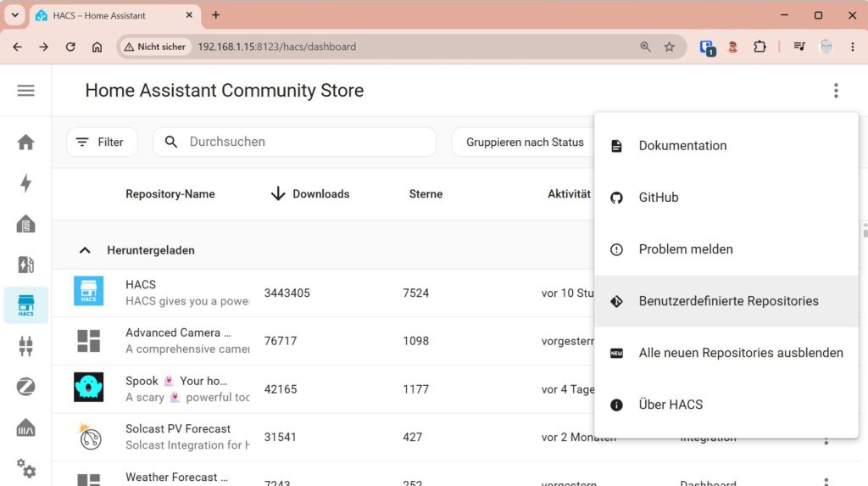This screenshot has width=868, height=486.
Task: Open the Filter button
Action: tap(102, 142)
